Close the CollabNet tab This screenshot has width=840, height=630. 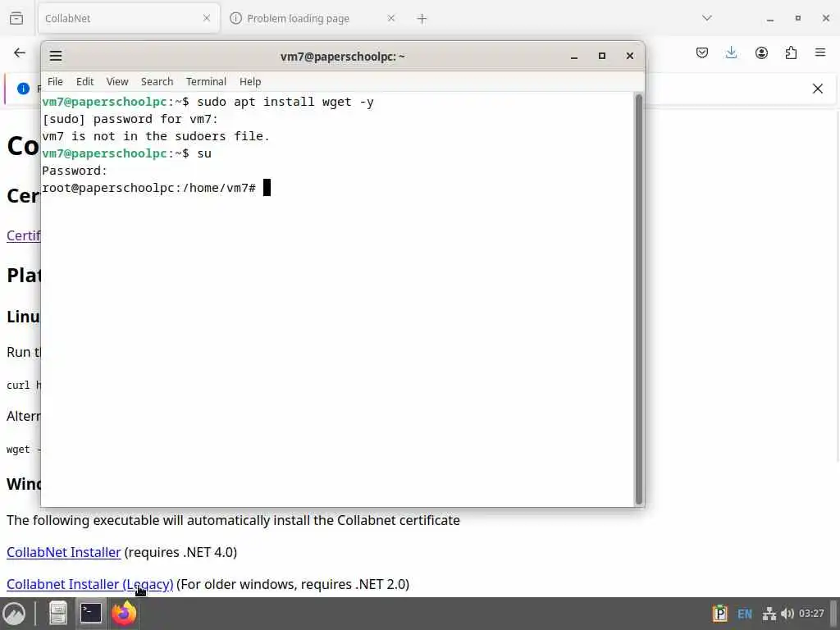point(206,18)
